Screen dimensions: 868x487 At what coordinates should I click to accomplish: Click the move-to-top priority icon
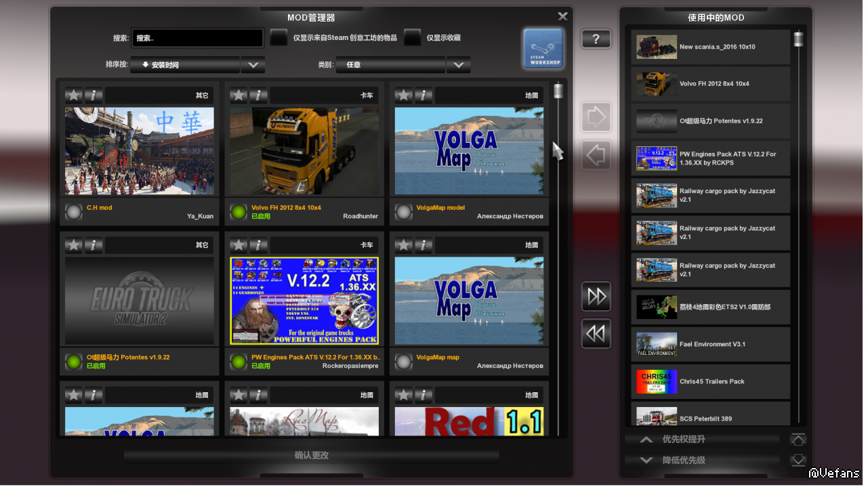798,440
